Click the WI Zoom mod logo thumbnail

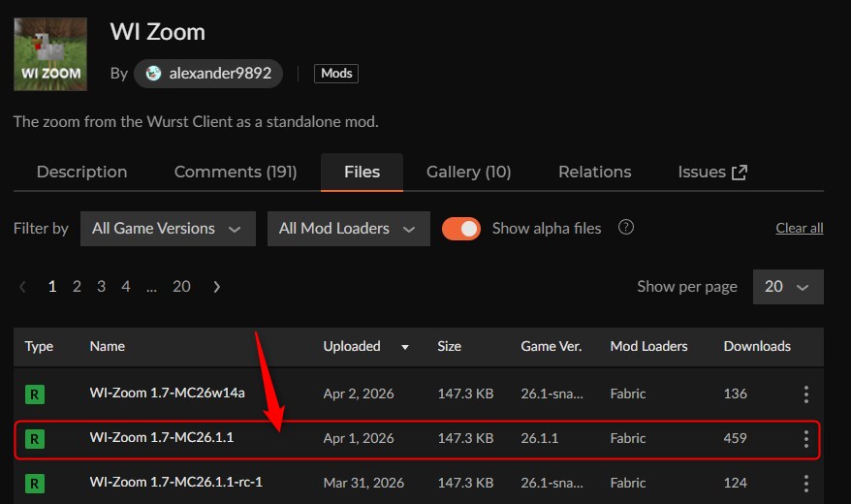50,54
